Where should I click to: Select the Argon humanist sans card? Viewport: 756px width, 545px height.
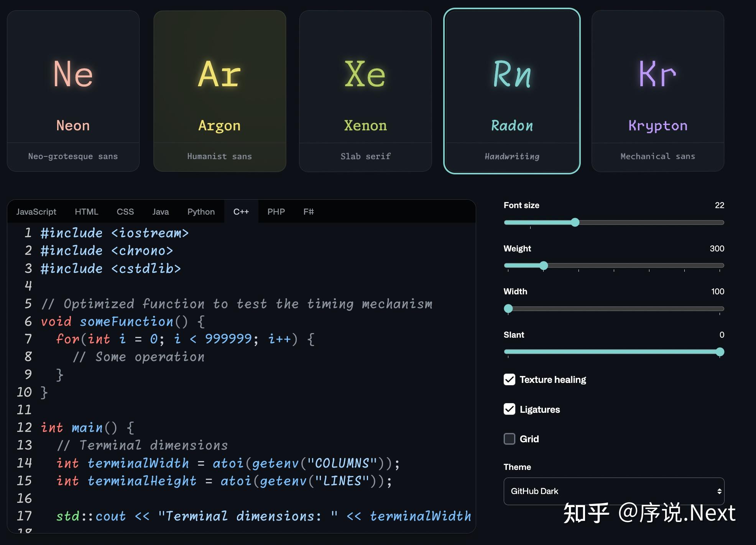219,90
